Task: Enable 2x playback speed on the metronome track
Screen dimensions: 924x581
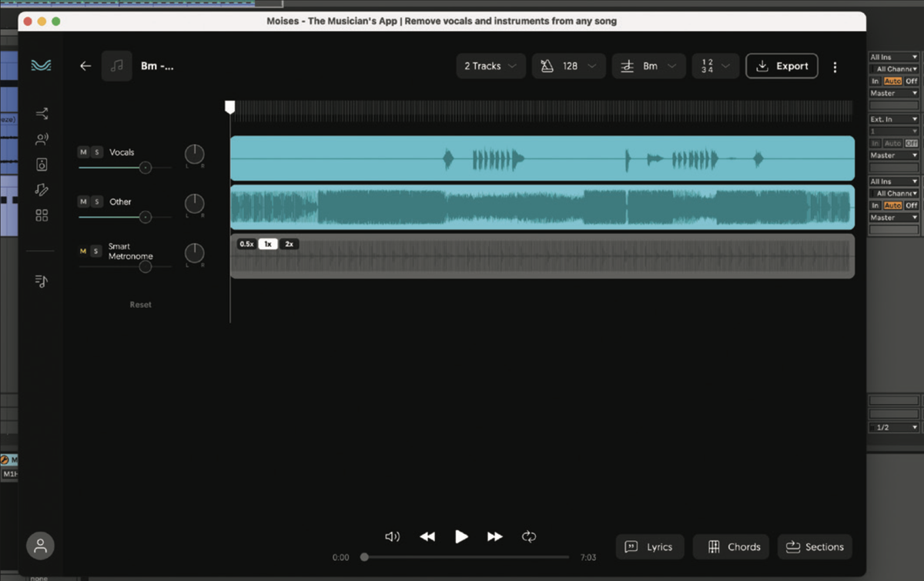Action: point(287,244)
